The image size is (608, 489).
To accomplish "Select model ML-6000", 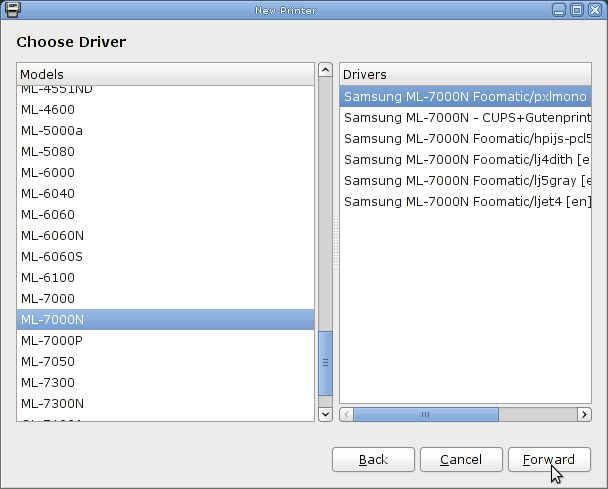I will coord(166,173).
